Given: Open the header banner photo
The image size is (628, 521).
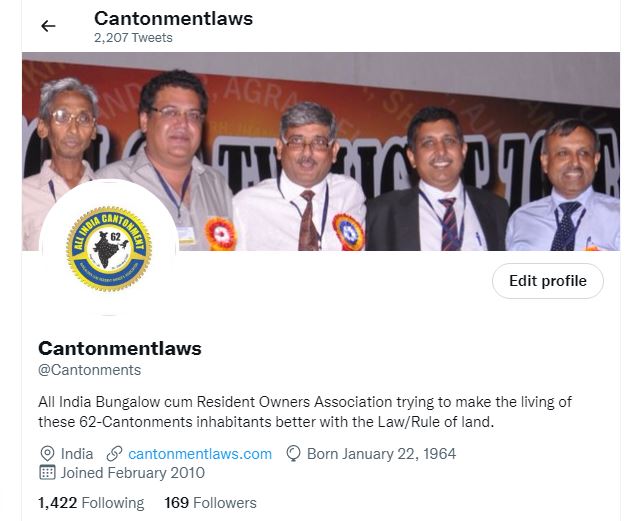Looking at the screenshot, I should tap(321, 151).
